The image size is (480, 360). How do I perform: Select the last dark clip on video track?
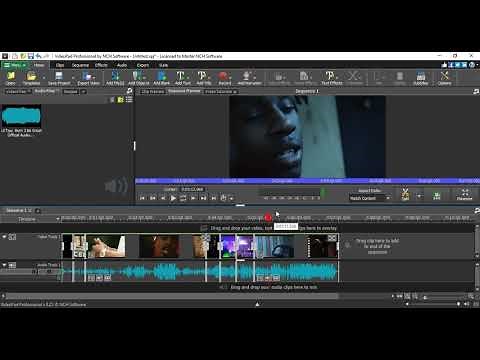tap(322, 246)
